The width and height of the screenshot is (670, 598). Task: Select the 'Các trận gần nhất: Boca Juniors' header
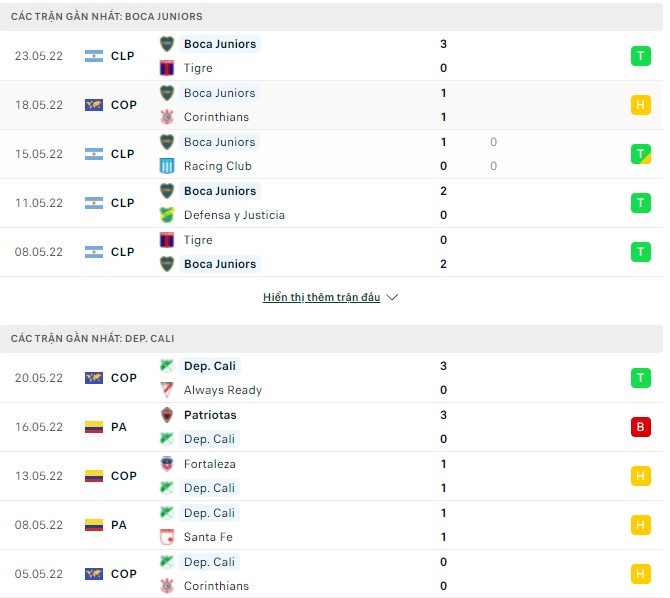pyautogui.click(x=107, y=17)
